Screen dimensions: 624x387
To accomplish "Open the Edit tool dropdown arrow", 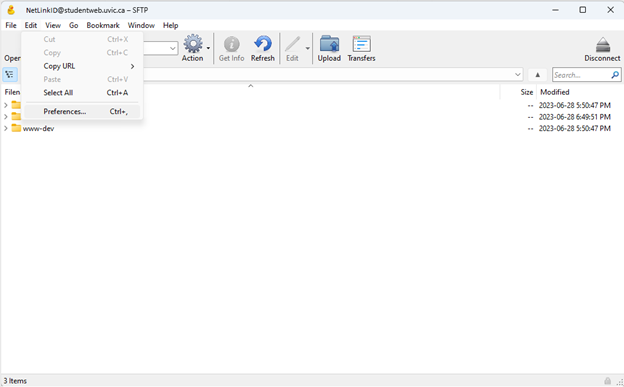I will pos(308,48).
